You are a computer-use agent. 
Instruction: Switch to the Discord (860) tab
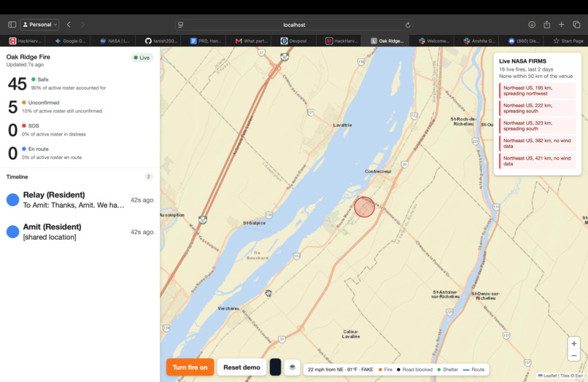click(524, 41)
